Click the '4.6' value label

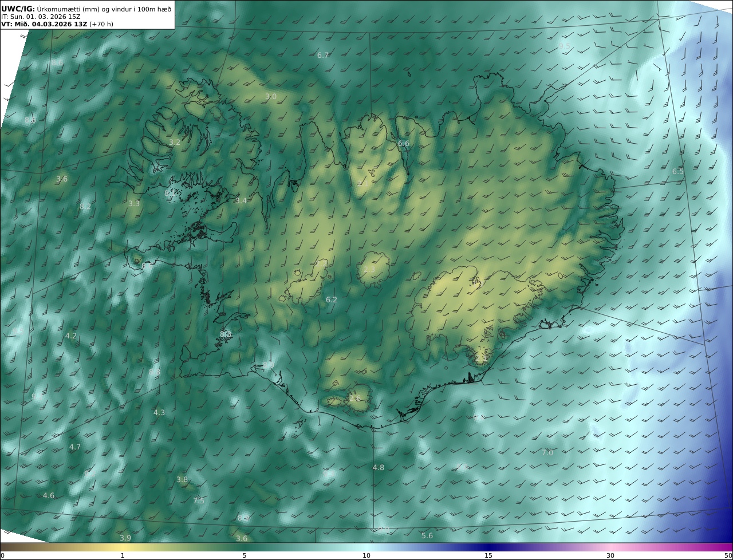click(49, 496)
